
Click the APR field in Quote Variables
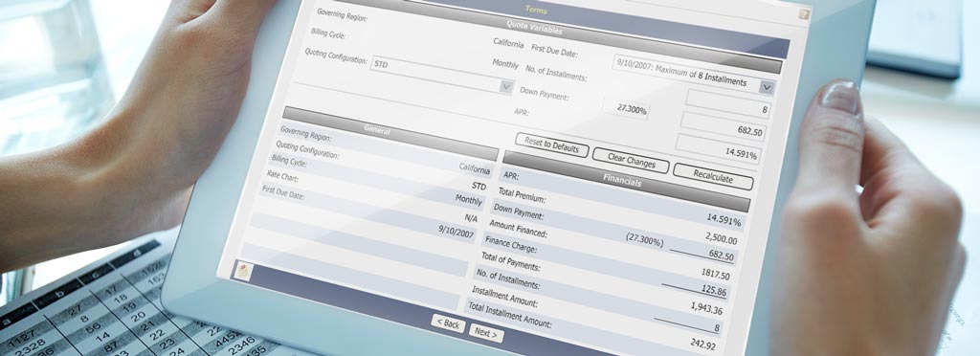pyautogui.click(x=718, y=148)
